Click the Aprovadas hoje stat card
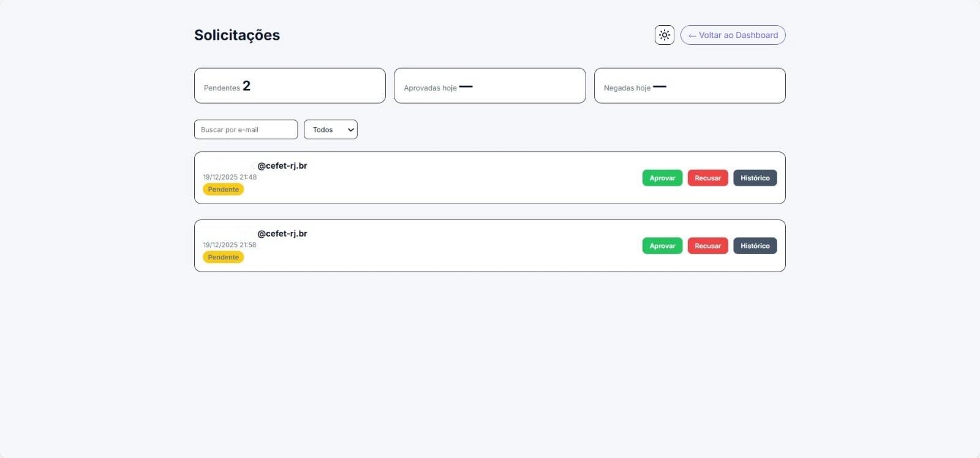 click(x=489, y=86)
